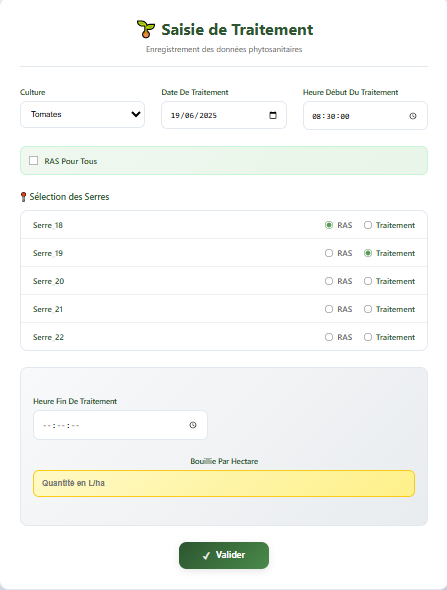Select RAS for Serre_21
This screenshot has height=590, width=447.
pos(329,309)
